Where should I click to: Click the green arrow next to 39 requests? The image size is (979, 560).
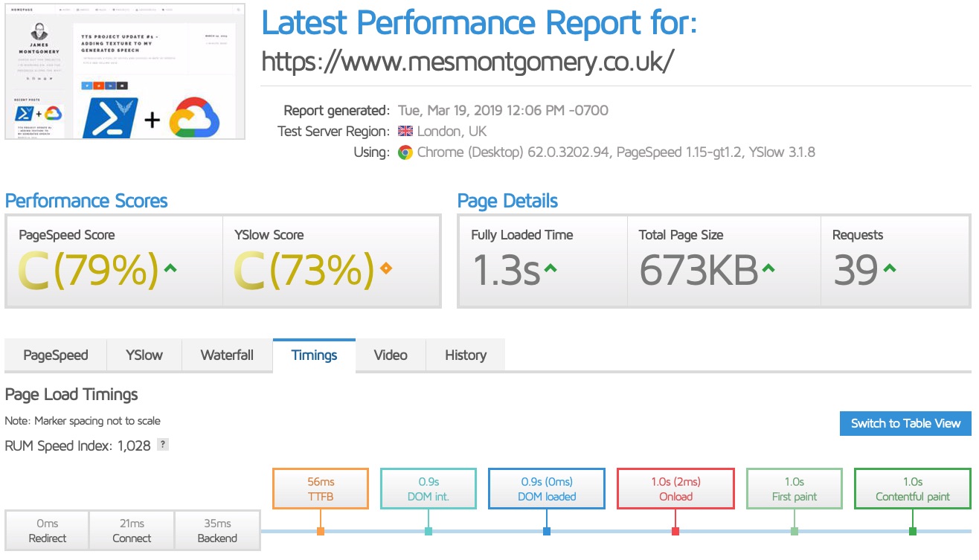890,268
